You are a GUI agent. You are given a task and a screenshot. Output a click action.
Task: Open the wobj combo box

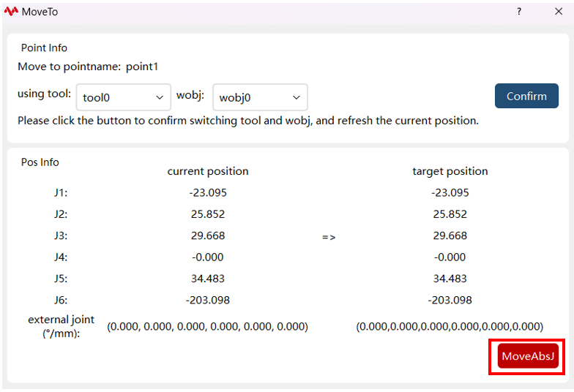tap(260, 97)
